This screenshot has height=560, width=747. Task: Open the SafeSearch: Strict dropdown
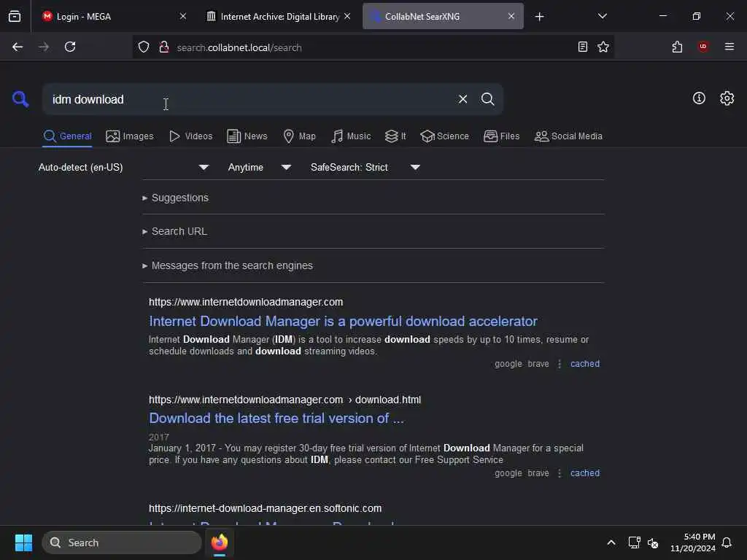[365, 167]
